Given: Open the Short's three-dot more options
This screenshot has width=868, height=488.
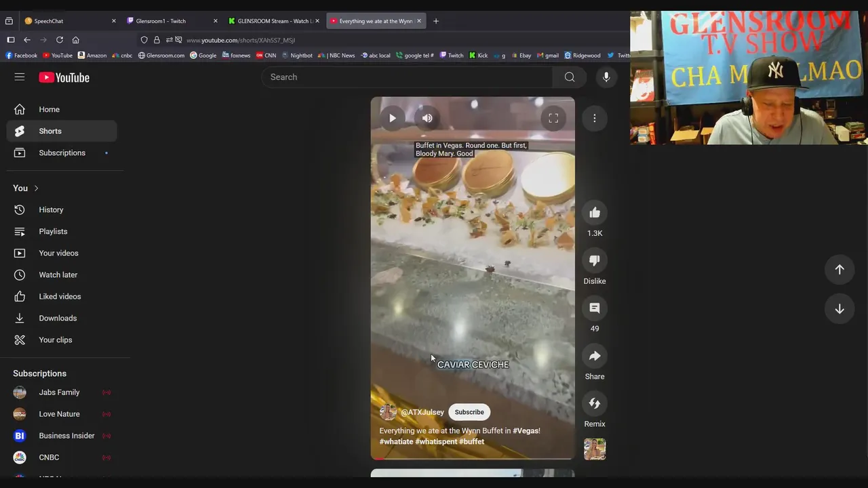Looking at the screenshot, I should (x=595, y=119).
